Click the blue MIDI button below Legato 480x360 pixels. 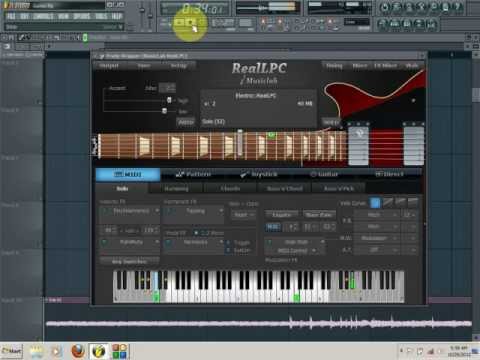pos(273,227)
